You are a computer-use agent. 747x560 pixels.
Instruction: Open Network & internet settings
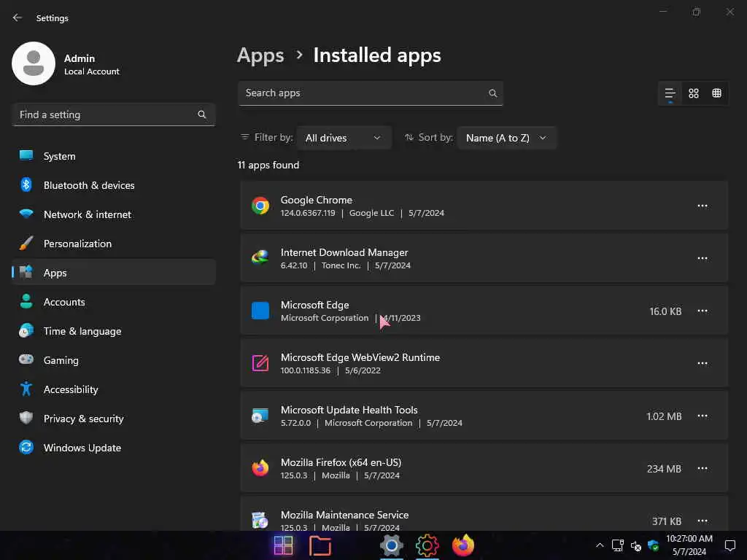click(113, 215)
